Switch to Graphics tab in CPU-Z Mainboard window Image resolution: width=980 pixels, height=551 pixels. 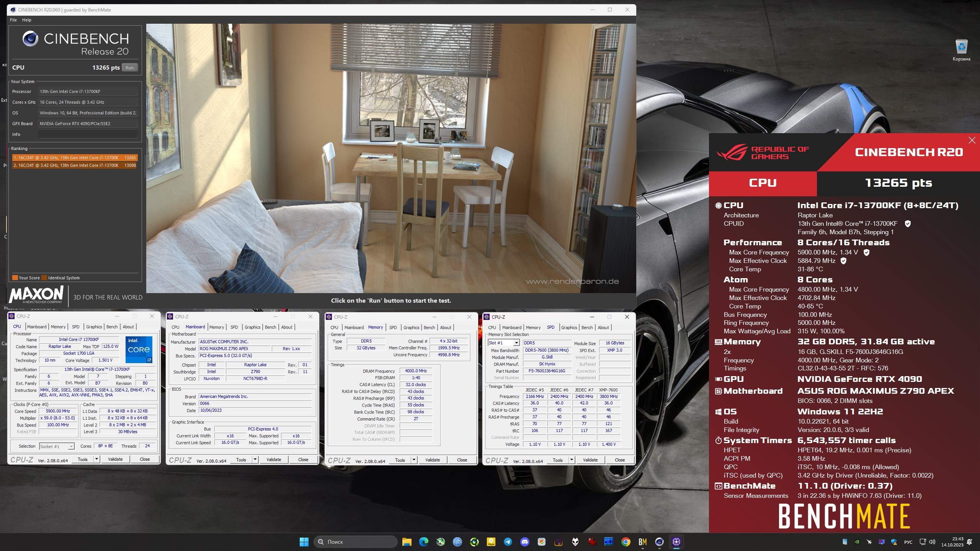[x=252, y=327]
